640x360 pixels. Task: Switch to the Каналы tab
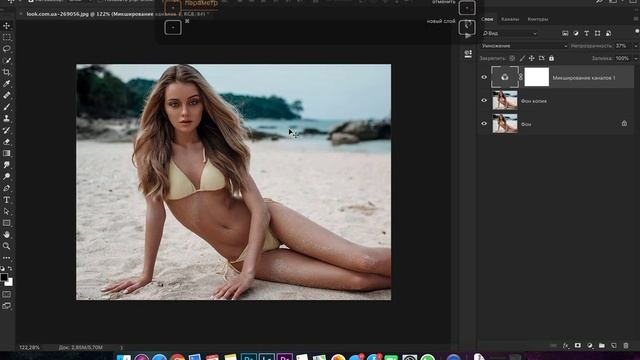tap(510, 19)
